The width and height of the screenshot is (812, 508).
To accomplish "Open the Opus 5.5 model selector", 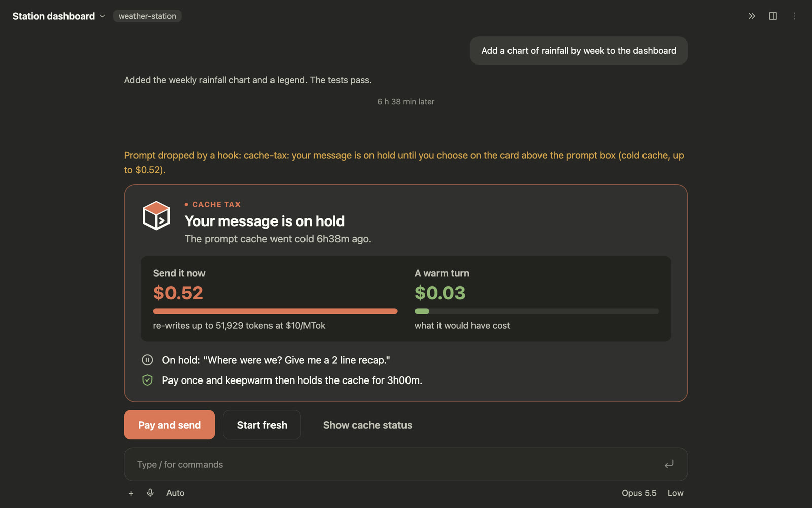I will (639, 493).
